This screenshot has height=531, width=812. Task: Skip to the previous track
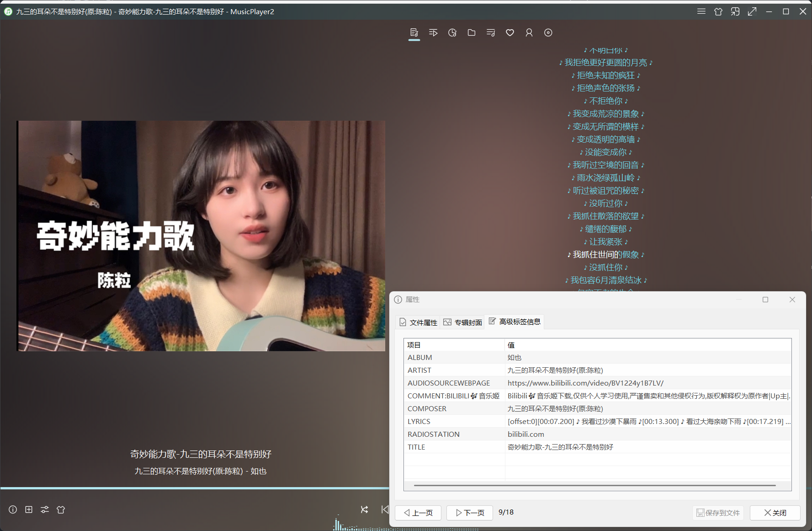(385, 510)
